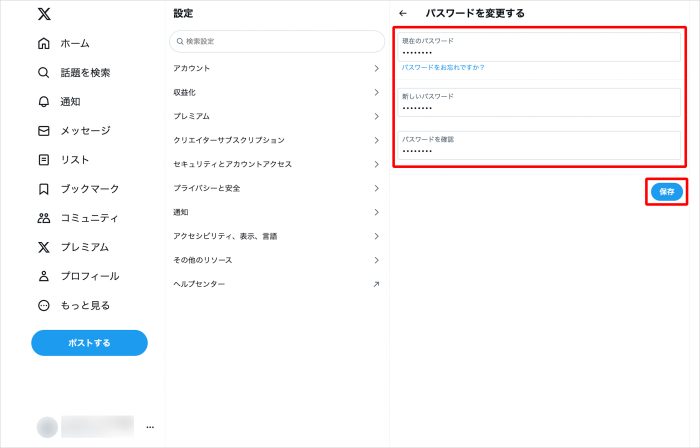This screenshot has height=448, width=700.
Task: Expand もっと見る in the sidebar
Action: pos(43,305)
